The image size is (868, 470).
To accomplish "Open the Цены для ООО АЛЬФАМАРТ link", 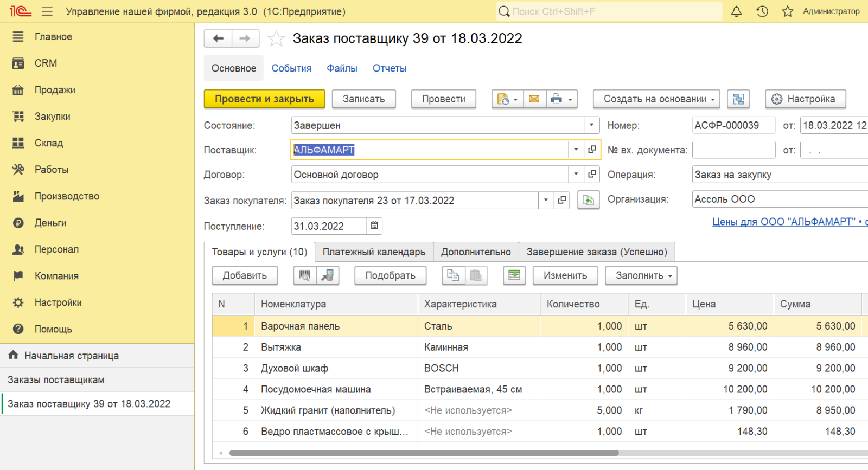I will (x=789, y=222).
